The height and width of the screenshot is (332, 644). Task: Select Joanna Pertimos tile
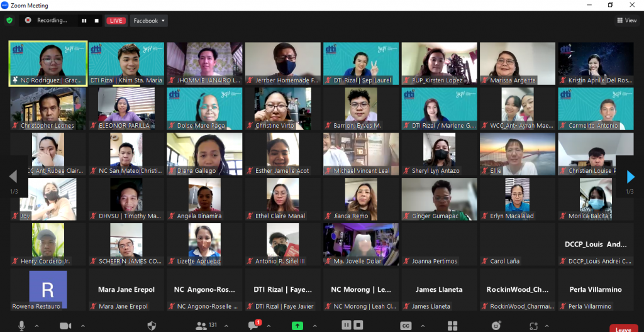coord(440,244)
